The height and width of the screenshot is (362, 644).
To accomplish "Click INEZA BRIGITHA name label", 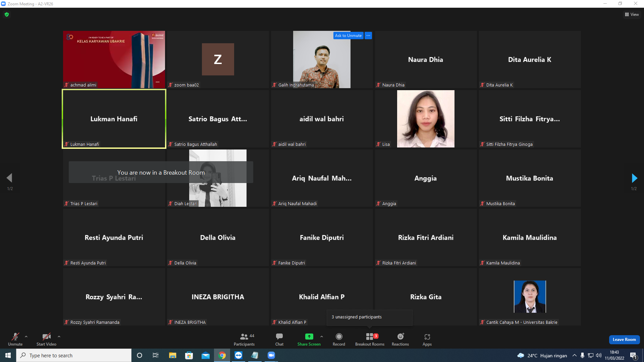I will pyautogui.click(x=190, y=322).
